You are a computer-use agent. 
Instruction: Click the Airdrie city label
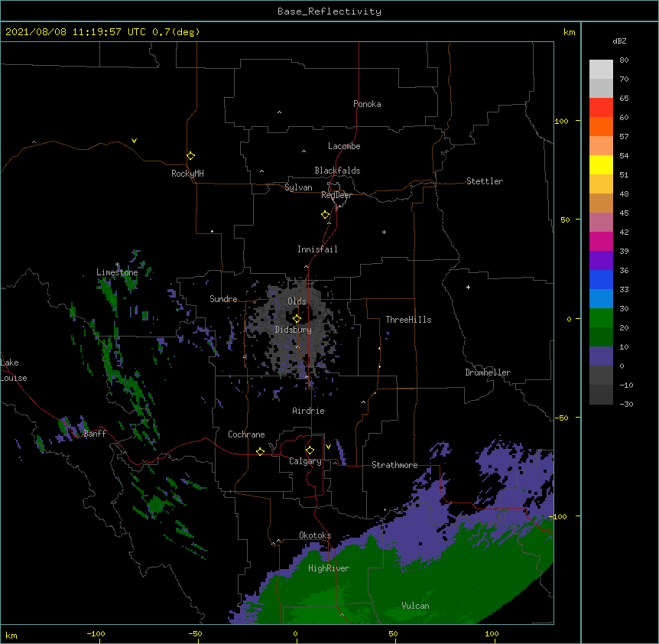coord(308,411)
